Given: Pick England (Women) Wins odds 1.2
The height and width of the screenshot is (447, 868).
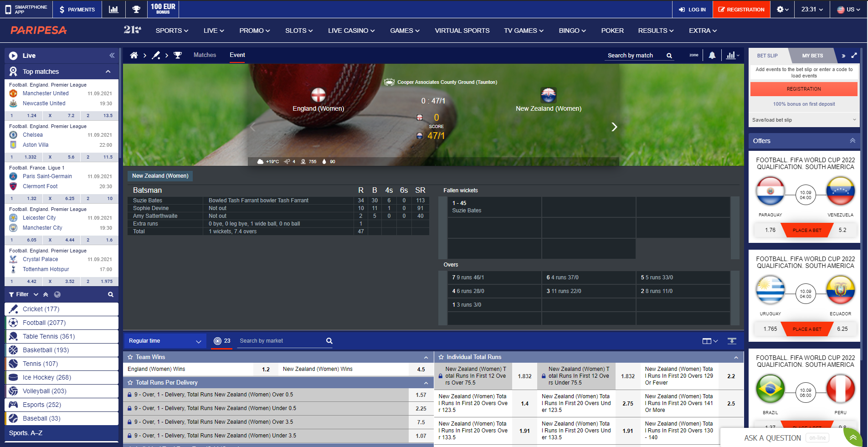Looking at the screenshot, I should [266, 370].
